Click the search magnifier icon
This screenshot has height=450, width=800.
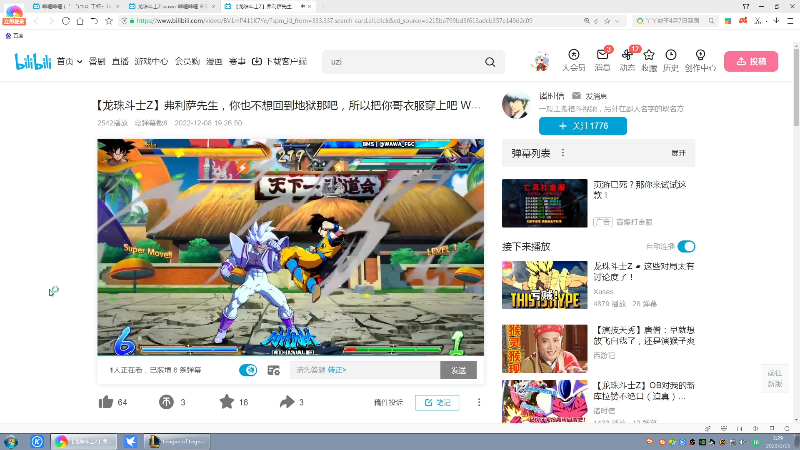pyautogui.click(x=490, y=62)
